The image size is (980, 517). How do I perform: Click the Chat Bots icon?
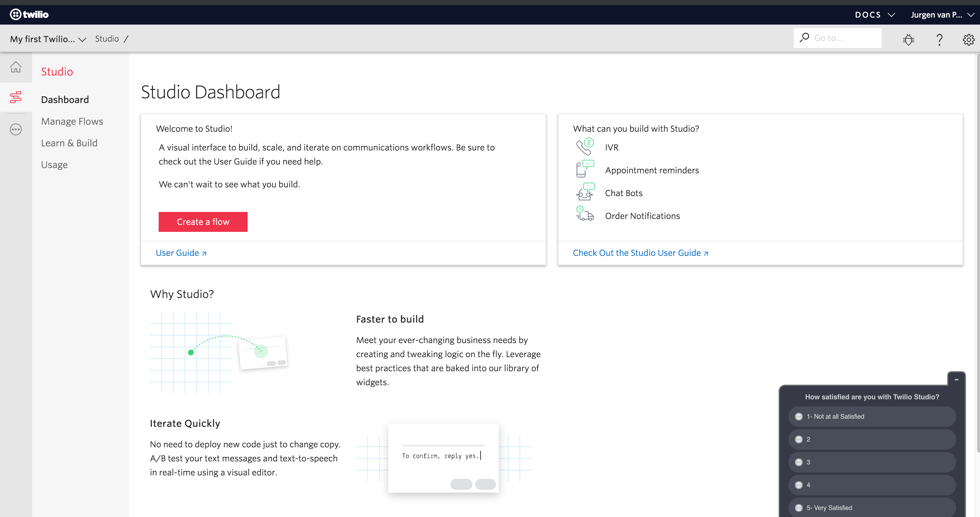tap(585, 192)
